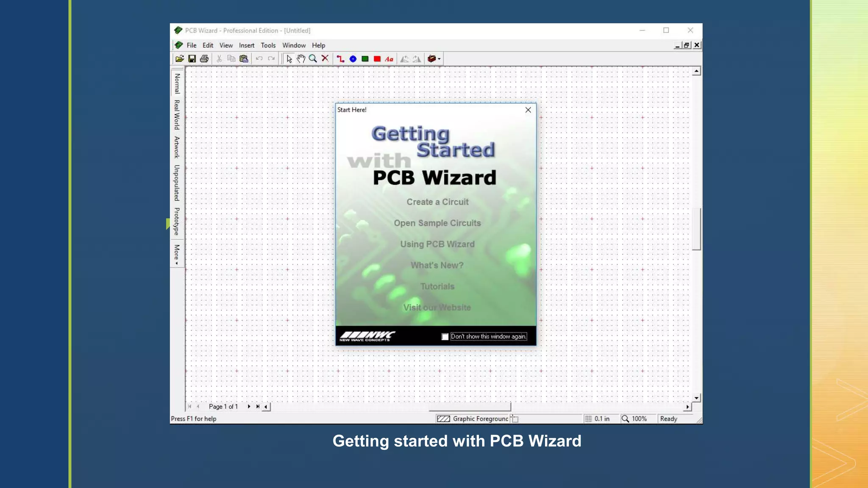Image resolution: width=868 pixels, height=488 pixels.
Task: Go to the previous page
Action: [x=198, y=407]
